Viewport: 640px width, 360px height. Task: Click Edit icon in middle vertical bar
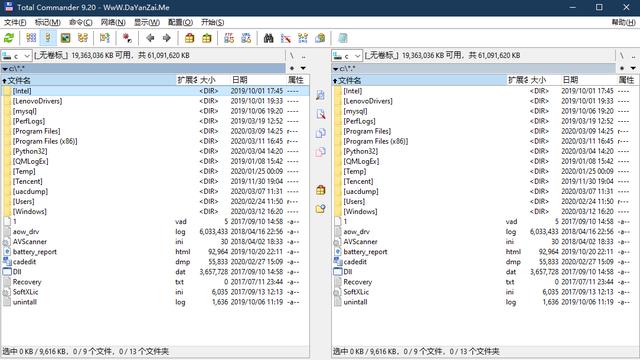[x=320, y=114]
